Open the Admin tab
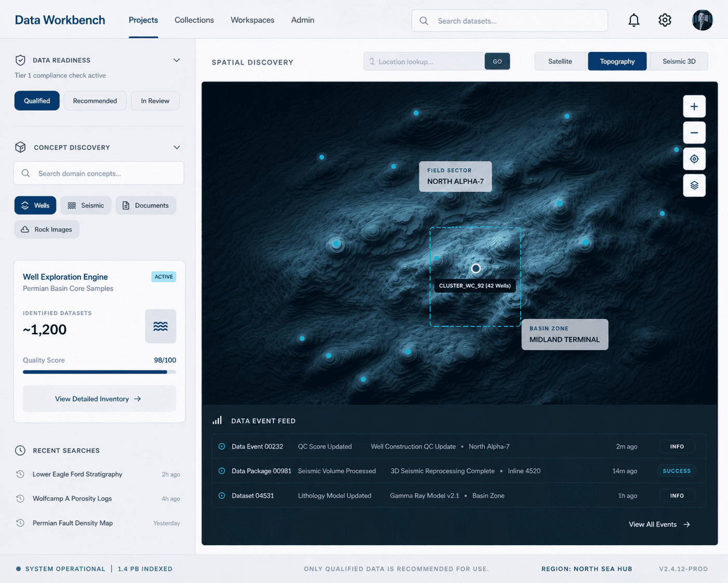Viewport: 728px width, 583px height. click(x=303, y=20)
